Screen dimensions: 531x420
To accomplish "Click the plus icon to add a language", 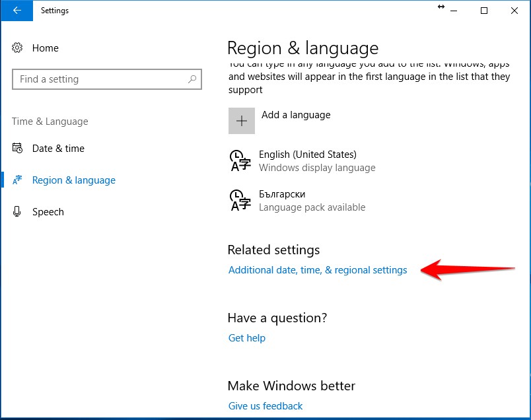I will (242, 121).
